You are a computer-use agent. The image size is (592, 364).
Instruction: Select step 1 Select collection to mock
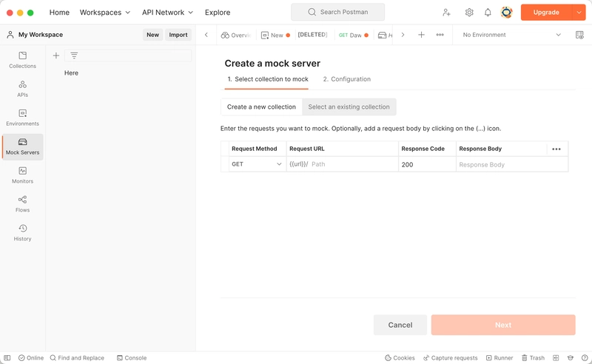(268, 79)
